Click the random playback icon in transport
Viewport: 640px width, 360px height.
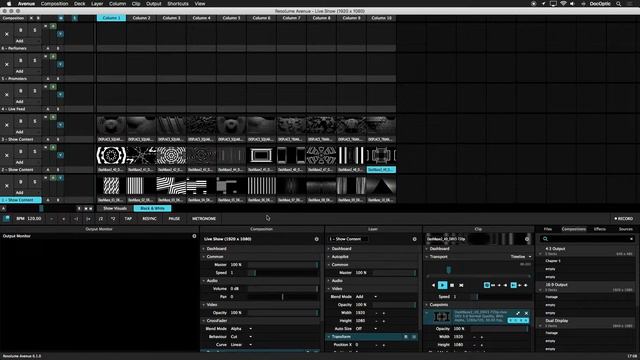[x=461, y=285]
